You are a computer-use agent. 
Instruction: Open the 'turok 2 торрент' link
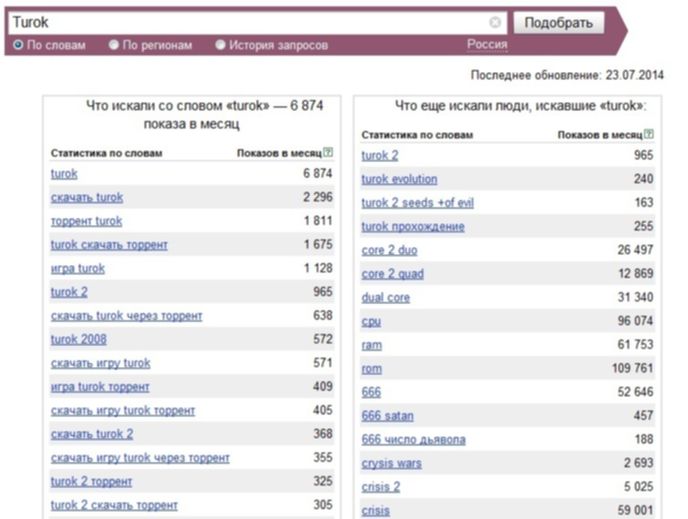coord(91,482)
